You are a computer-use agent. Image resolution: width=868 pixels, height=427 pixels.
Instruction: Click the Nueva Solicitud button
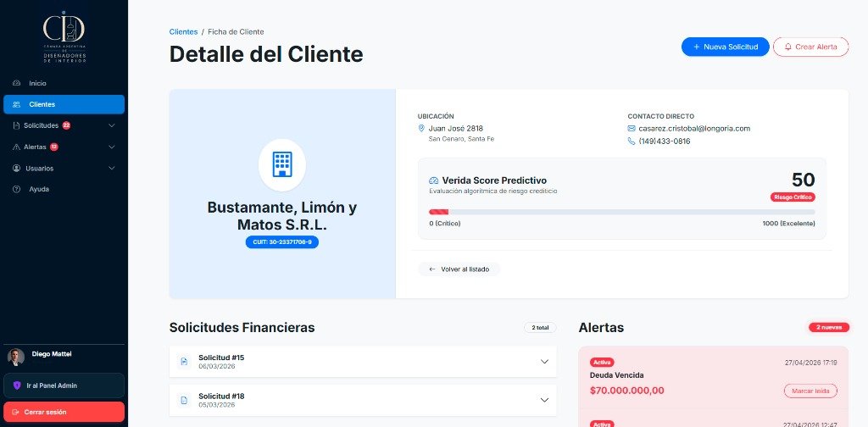[726, 47]
